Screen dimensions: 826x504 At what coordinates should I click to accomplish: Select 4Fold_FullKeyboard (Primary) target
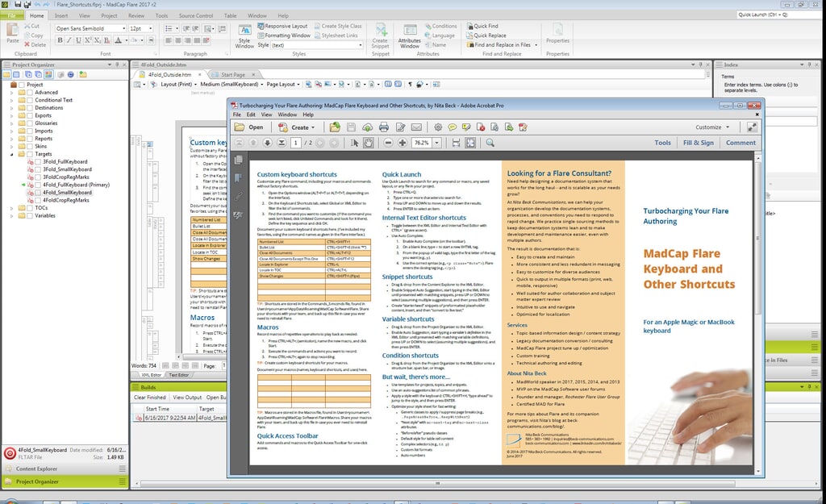(x=76, y=185)
